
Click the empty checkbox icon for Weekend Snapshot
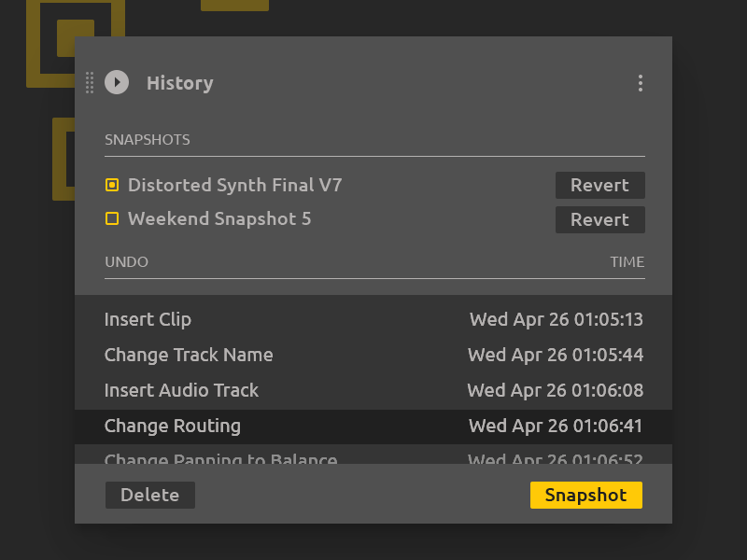[111, 219]
